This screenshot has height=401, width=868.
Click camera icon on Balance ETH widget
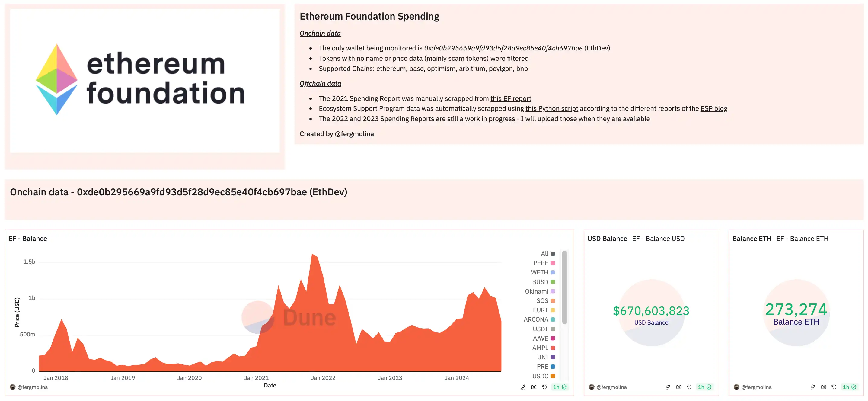click(x=823, y=387)
